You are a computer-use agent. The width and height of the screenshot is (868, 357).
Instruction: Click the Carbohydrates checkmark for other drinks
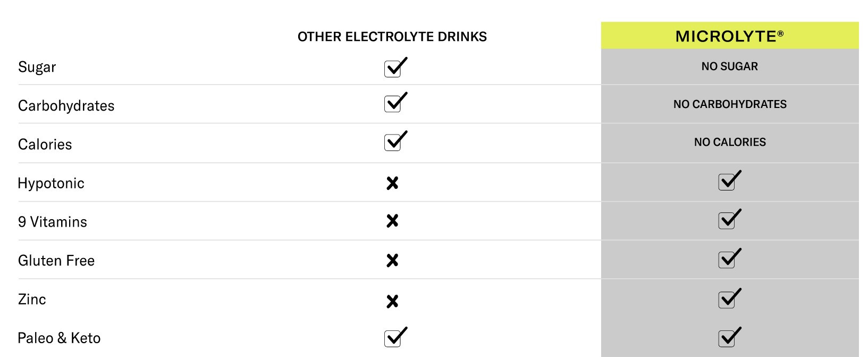(x=394, y=103)
